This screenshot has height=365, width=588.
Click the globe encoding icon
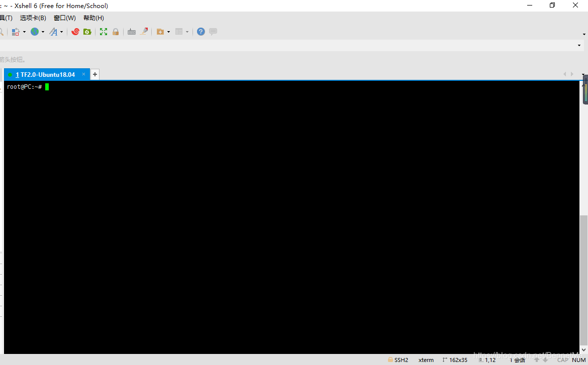[35, 32]
